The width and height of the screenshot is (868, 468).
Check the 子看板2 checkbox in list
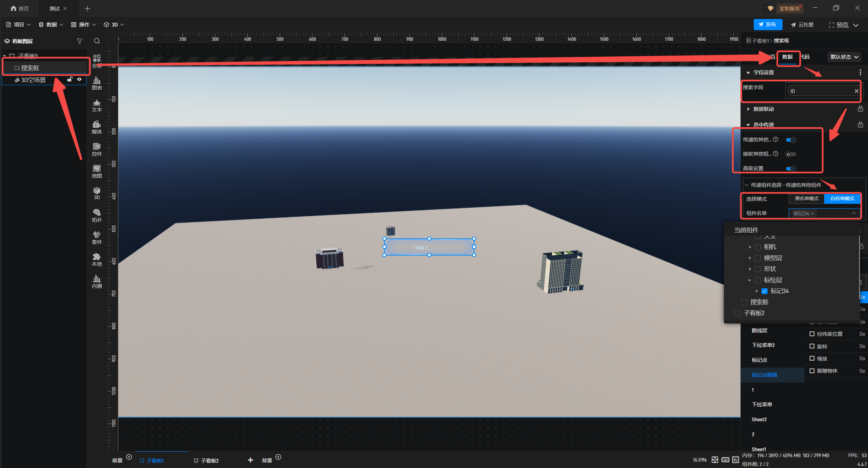coord(737,313)
